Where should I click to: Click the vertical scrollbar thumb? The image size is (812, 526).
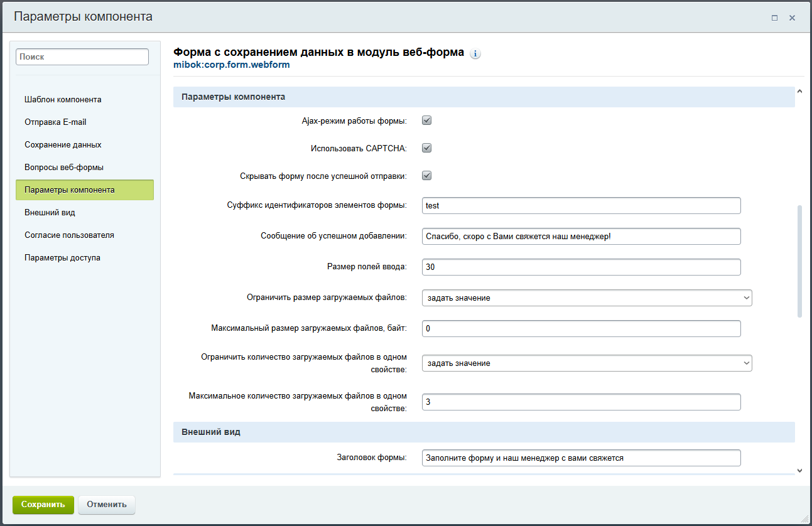click(799, 261)
